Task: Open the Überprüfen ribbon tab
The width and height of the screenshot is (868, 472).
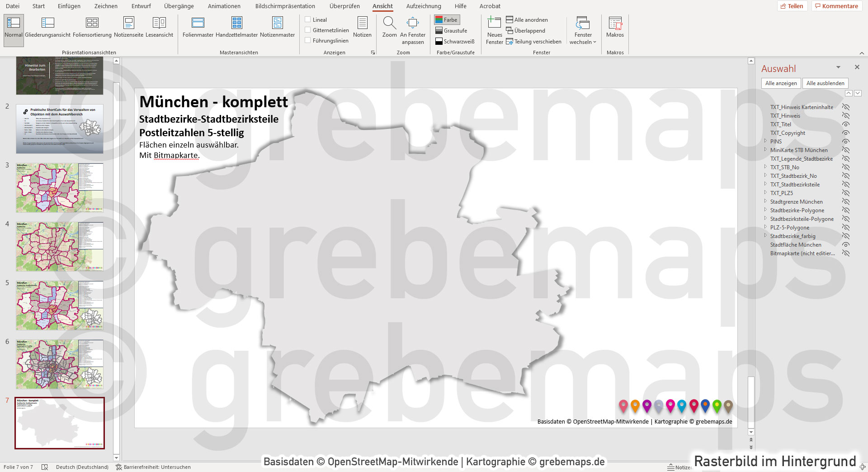Action: tap(344, 6)
